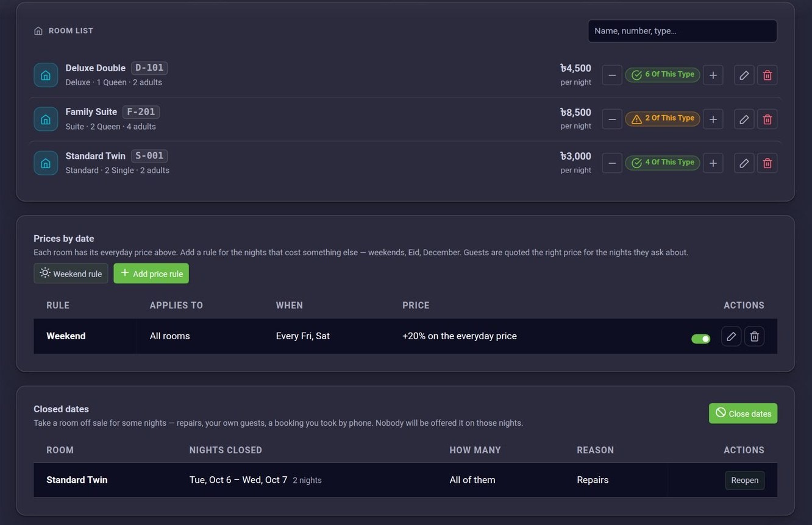Delete the Standard Twin room
The image size is (812, 525).
767,163
